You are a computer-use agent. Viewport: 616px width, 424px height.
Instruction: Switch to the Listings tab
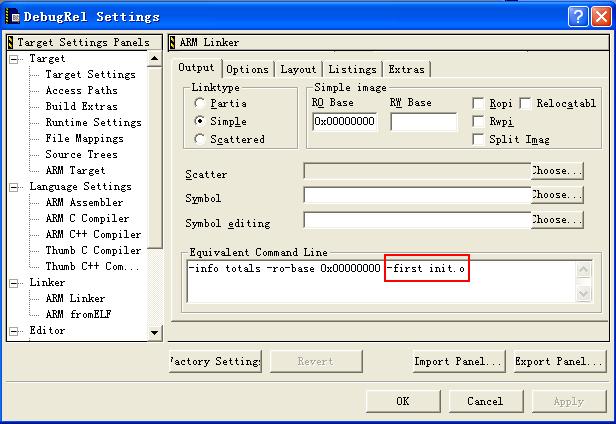pyautogui.click(x=352, y=70)
